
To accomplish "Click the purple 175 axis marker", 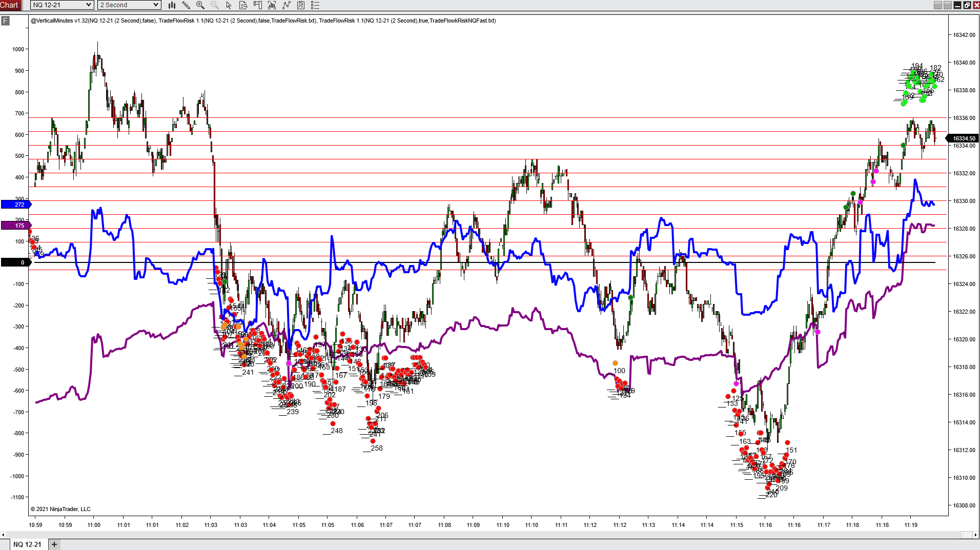I will tap(16, 226).
